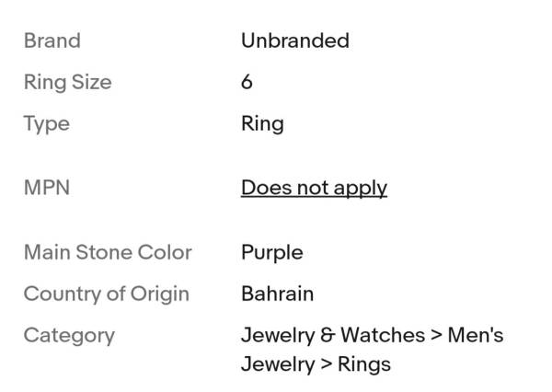Click the Type label
The image size is (552, 392).
click(x=46, y=123)
